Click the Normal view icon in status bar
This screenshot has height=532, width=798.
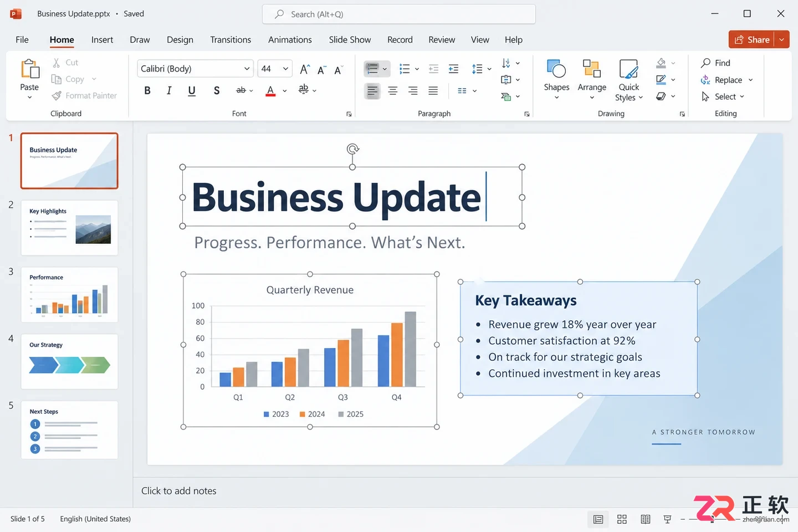click(598, 519)
